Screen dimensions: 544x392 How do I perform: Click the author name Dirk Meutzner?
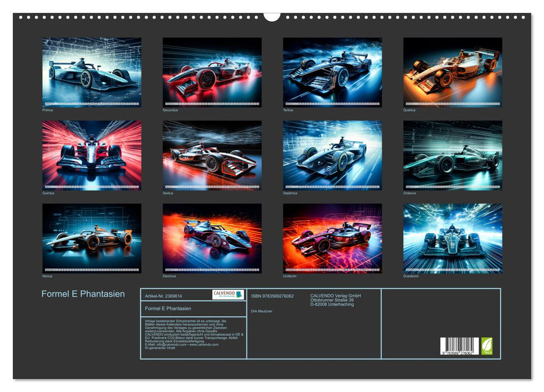pyautogui.click(x=262, y=311)
